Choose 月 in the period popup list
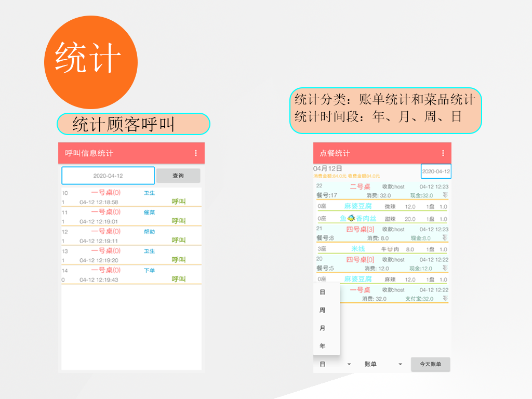The image size is (532, 399). pos(323,328)
